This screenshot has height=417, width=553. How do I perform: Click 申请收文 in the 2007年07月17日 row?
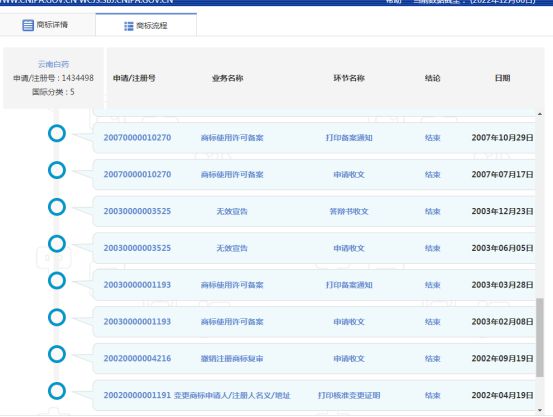(x=349, y=174)
